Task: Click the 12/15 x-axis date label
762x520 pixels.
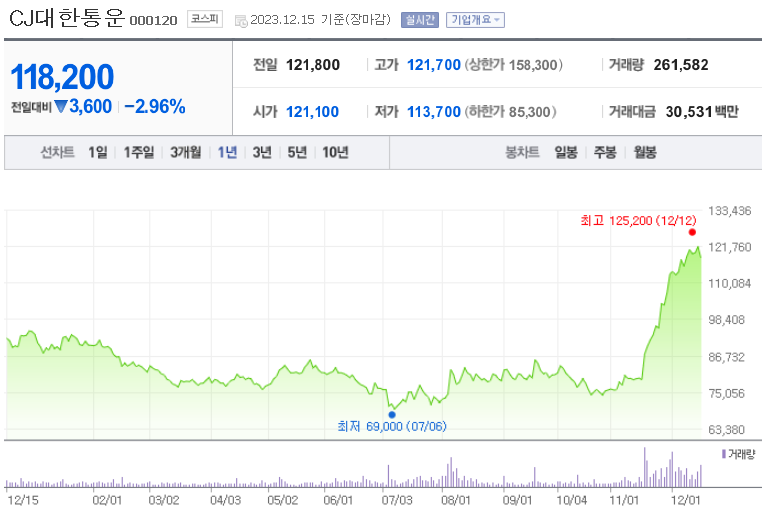Action: [22, 500]
